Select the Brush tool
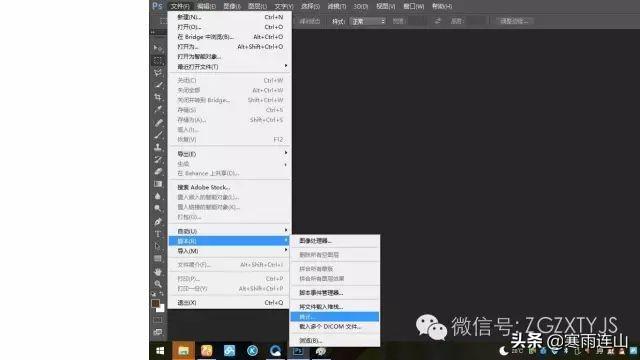Viewport: 640px width, 360px height. click(x=158, y=135)
